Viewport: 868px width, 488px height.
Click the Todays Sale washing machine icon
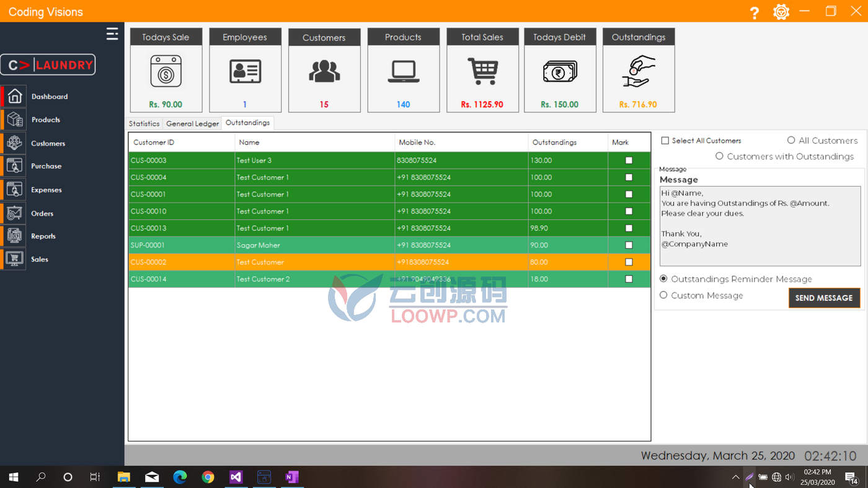(166, 71)
